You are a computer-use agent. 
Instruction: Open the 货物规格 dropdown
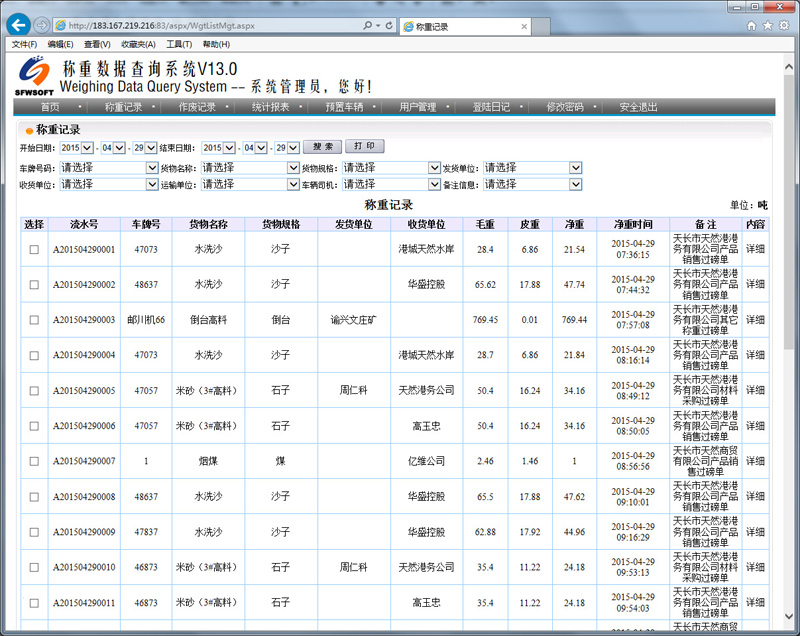(391, 168)
